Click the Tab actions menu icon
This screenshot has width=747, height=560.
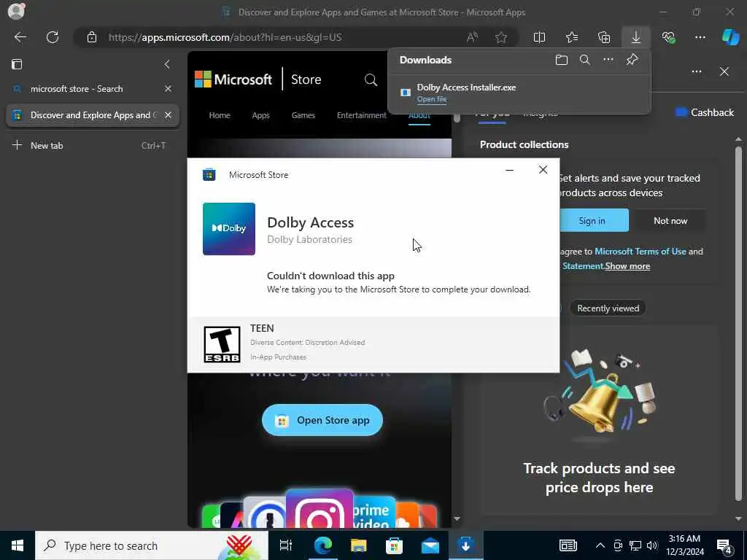(x=17, y=64)
